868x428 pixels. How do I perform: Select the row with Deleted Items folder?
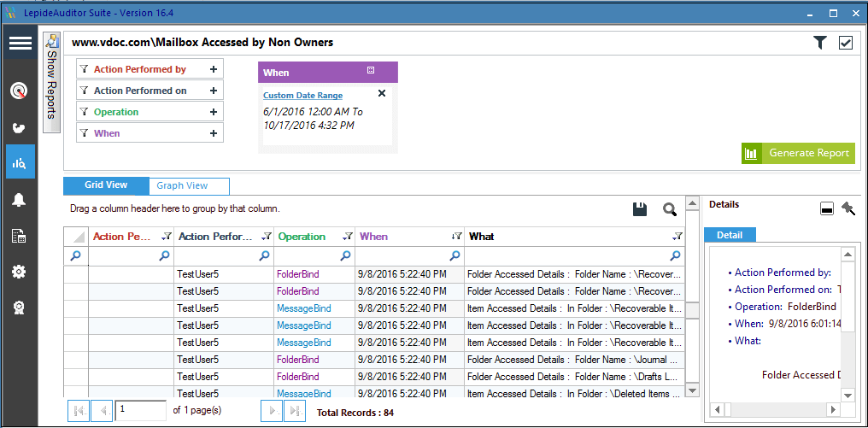(x=373, y=393)
